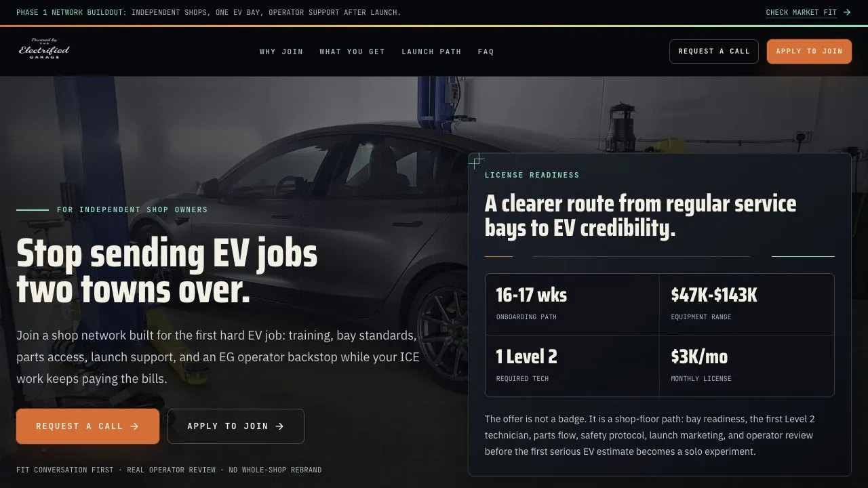Click the Fit Conversation First footer note

click(x=169, y=470)
